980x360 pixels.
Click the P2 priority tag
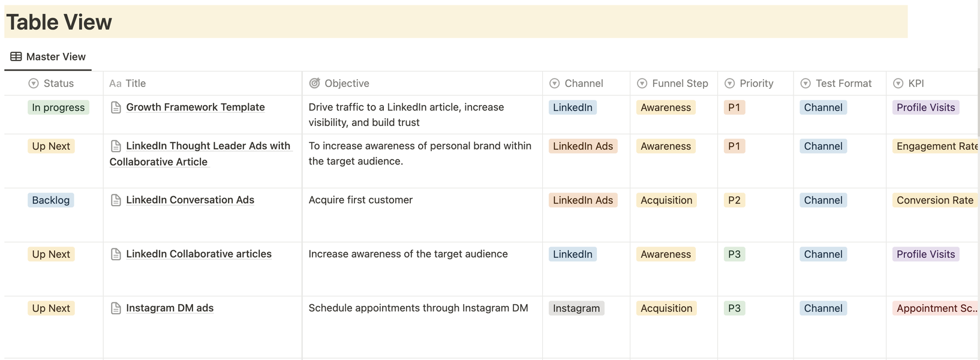[x=734, y=200]
